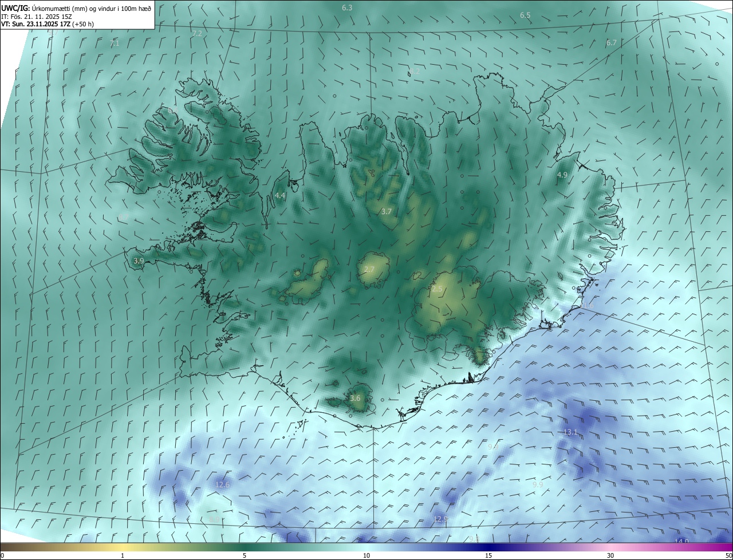Click the 30 tick on the colorbar
Screen dimensions: 733x560
click(x=610, y=555)
